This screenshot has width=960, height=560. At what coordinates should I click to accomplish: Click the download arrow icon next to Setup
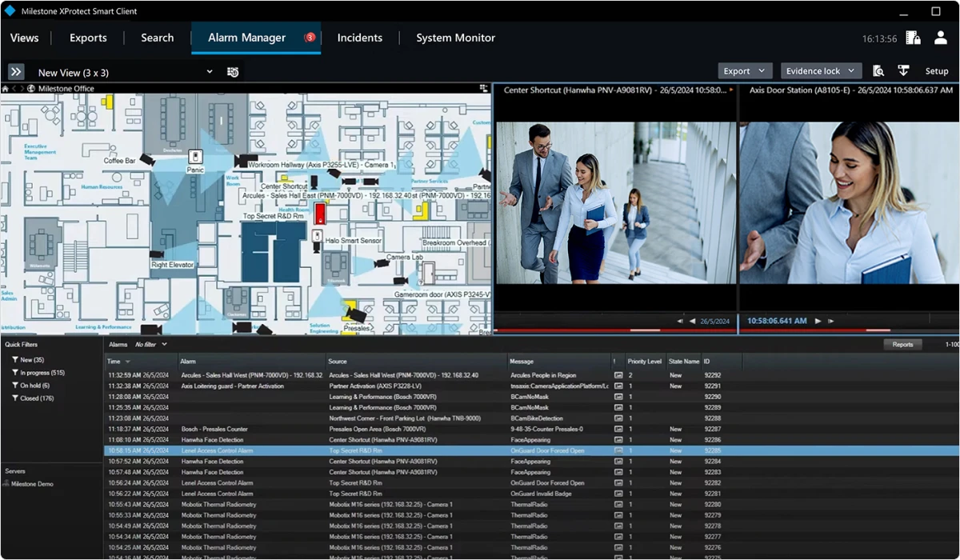(x=903, y=71)
